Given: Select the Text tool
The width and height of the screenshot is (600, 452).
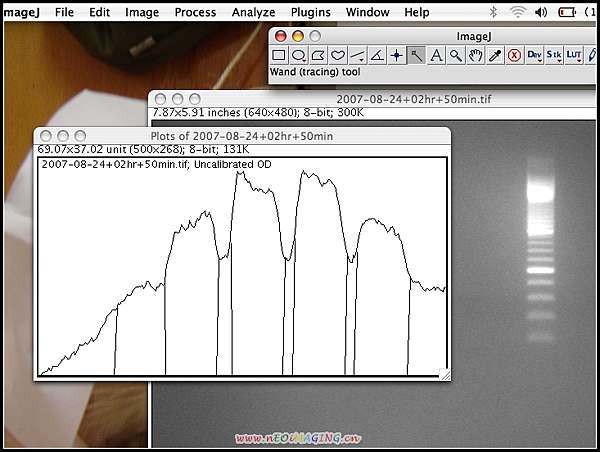Looking at the screenshot, I should coord(436,55).
